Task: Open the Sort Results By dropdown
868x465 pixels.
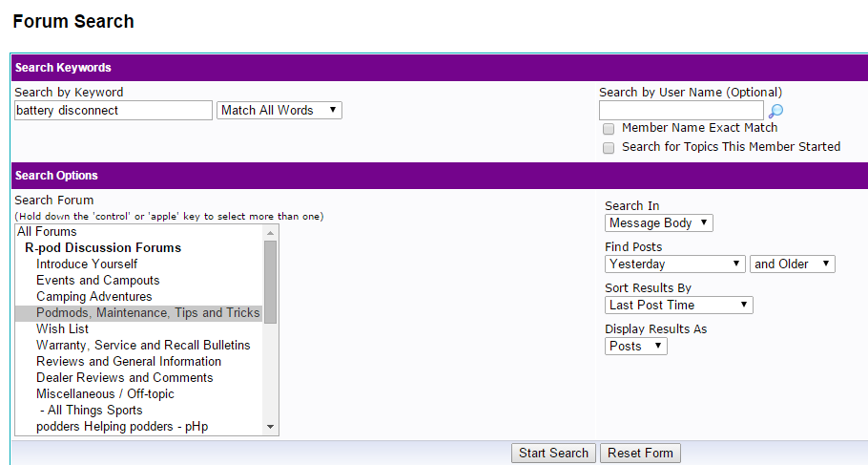Action: (679, 305)
